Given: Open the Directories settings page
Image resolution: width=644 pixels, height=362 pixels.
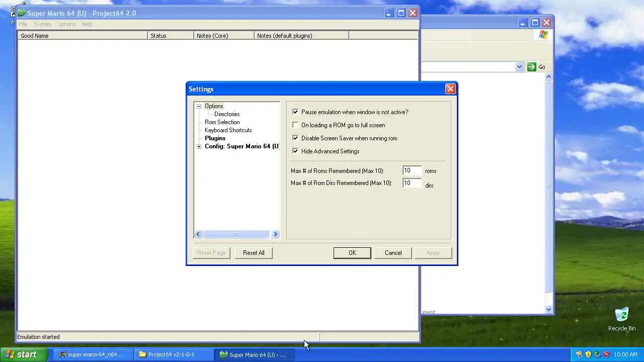Looking at the screenshot, I should click(227, 114).
